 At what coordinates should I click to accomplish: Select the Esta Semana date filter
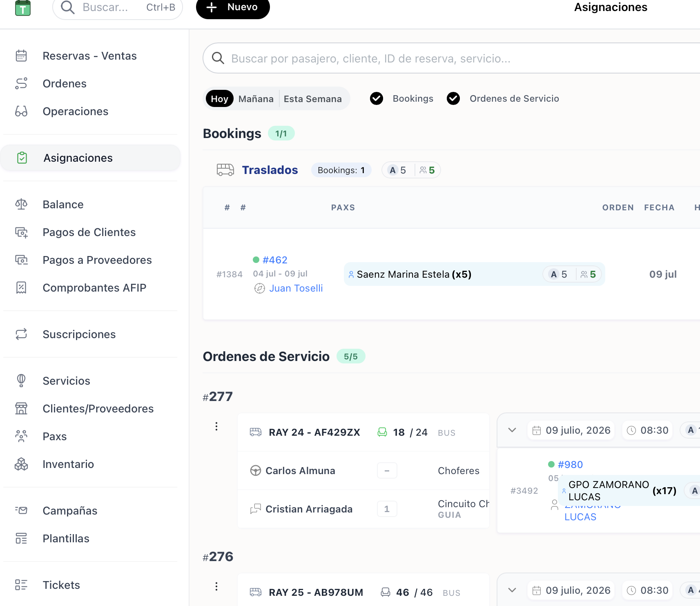[x=313, y=99]
